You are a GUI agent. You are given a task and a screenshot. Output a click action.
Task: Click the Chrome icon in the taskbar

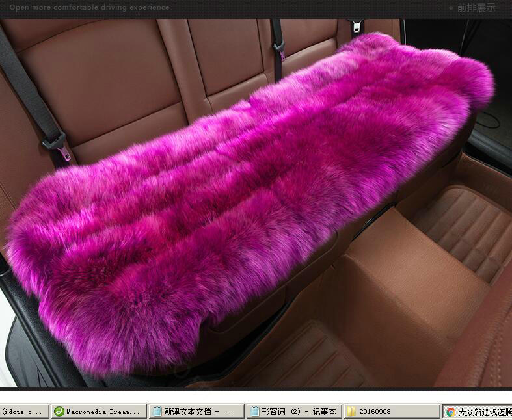(450, 412)
